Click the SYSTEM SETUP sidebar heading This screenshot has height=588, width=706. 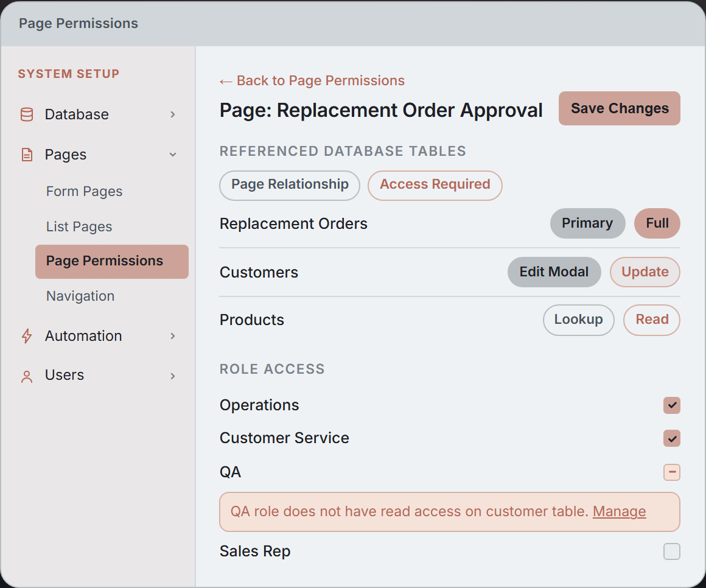click(x=68, y=74)
